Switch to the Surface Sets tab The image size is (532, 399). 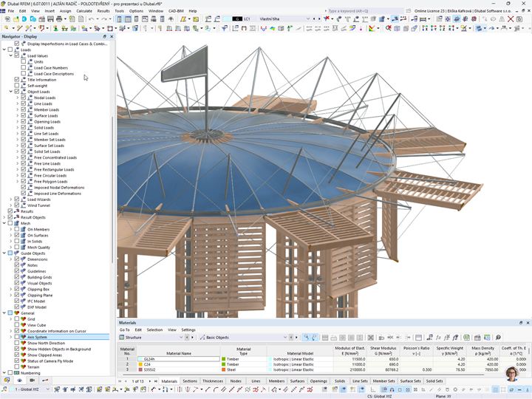pos(410,381)
